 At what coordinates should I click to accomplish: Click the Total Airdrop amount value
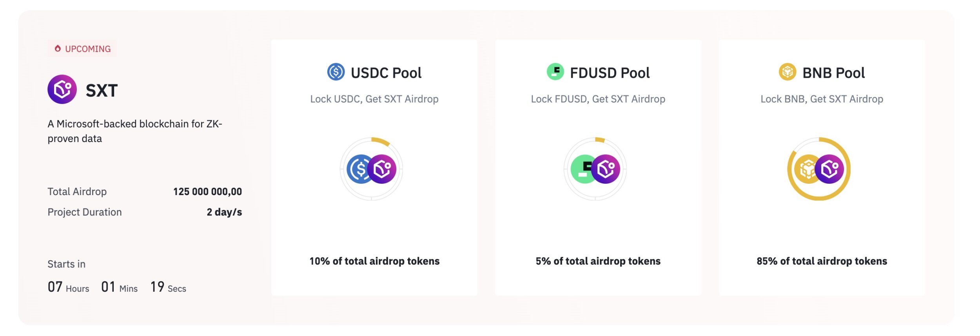pos(207,192)
